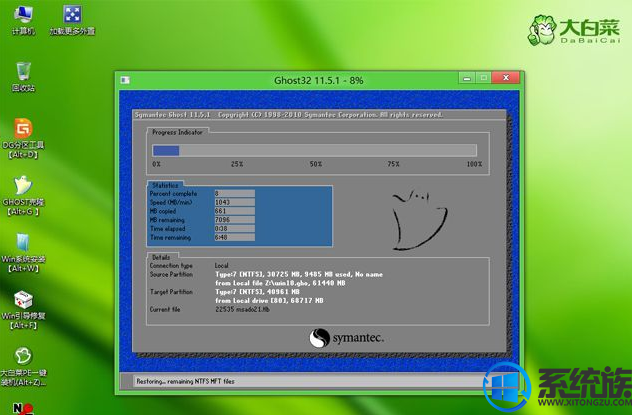Click the Target Partition NTFS 40961 MB line
The image size is (632, 415).
257,292
